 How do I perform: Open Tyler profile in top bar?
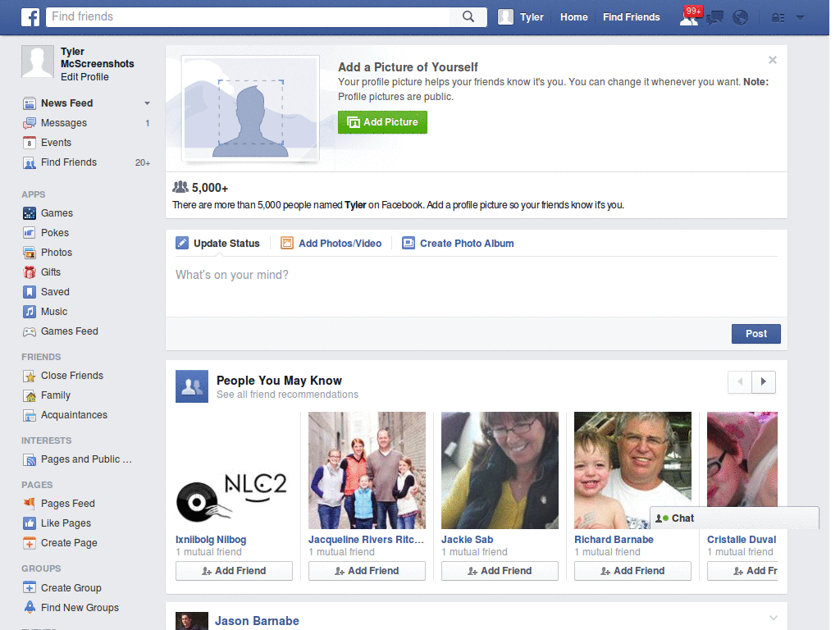(x=521, y=17)
